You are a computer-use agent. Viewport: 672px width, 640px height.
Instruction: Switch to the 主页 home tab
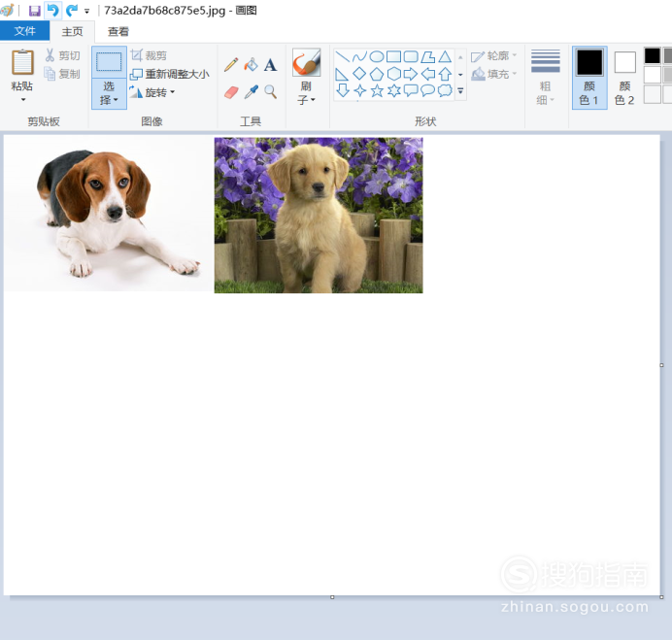(x=72, y=31)
